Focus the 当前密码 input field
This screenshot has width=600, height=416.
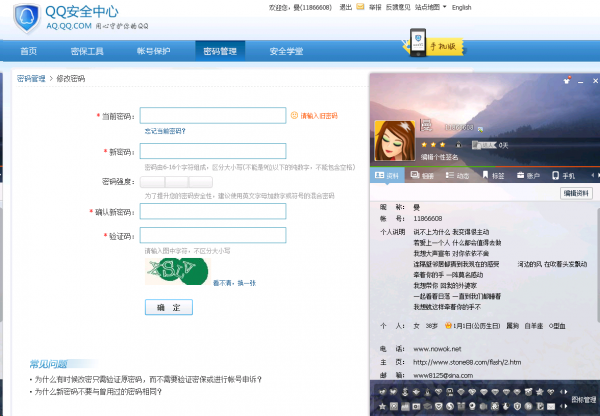point(213,115)
